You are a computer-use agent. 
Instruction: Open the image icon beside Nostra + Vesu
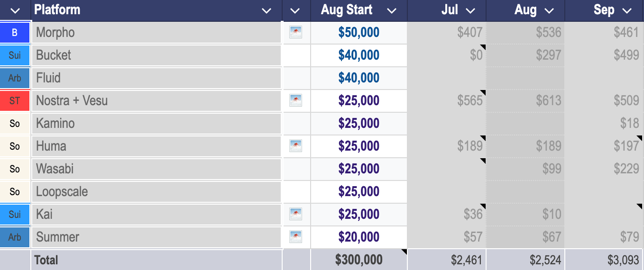coord(296,100)
